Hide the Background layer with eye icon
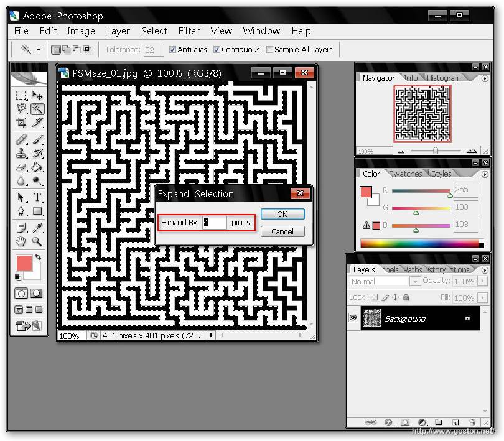 tap(353, 318)
